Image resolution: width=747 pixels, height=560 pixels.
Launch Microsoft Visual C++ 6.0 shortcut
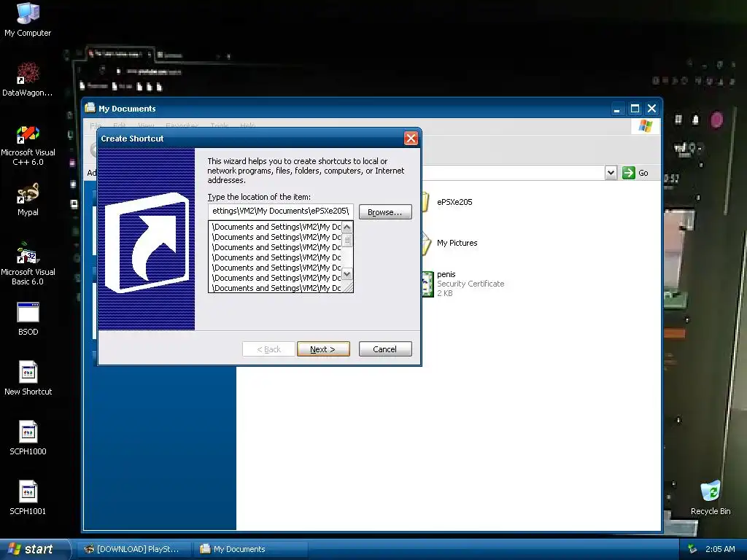pos(28,145)
